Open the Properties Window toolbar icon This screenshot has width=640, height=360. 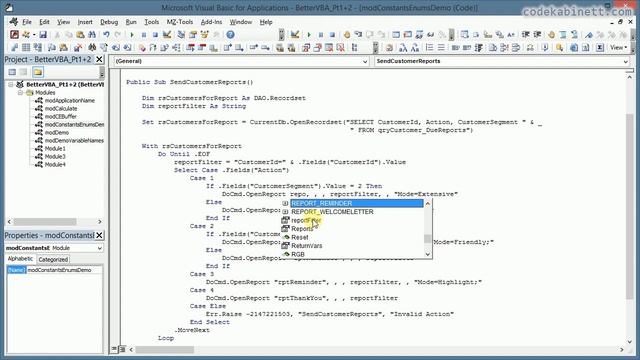click(192, 35)
